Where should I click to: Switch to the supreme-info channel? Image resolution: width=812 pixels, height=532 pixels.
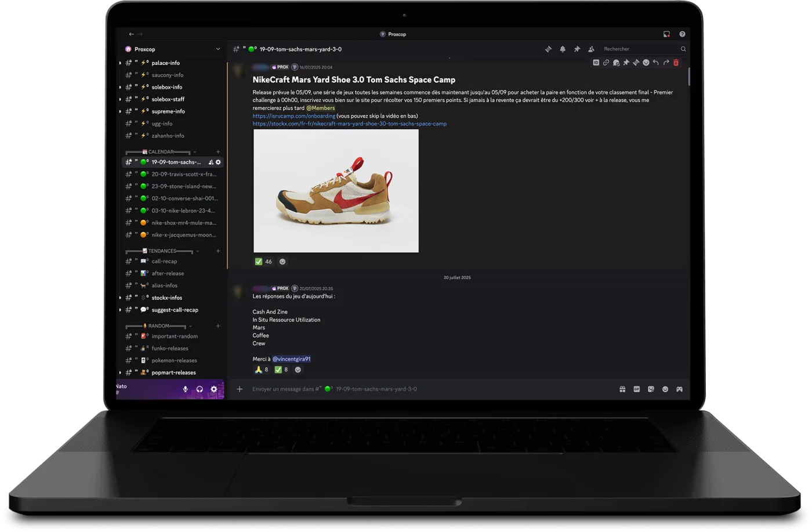pos(173,111)
